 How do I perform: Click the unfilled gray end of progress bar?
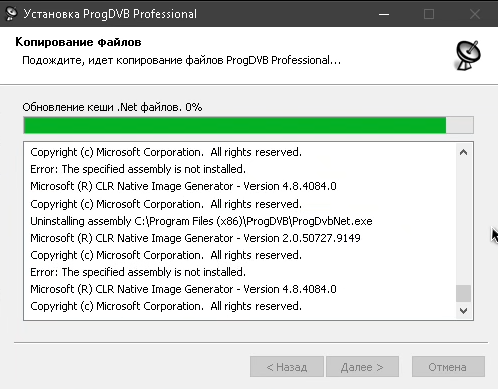click(459, 125)
